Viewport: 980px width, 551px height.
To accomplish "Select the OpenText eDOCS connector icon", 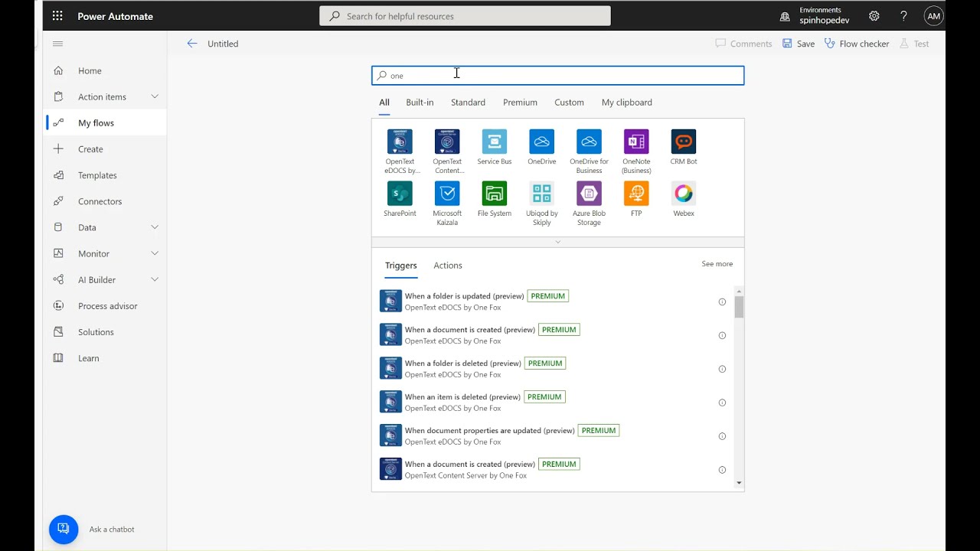I will (400, 142).
